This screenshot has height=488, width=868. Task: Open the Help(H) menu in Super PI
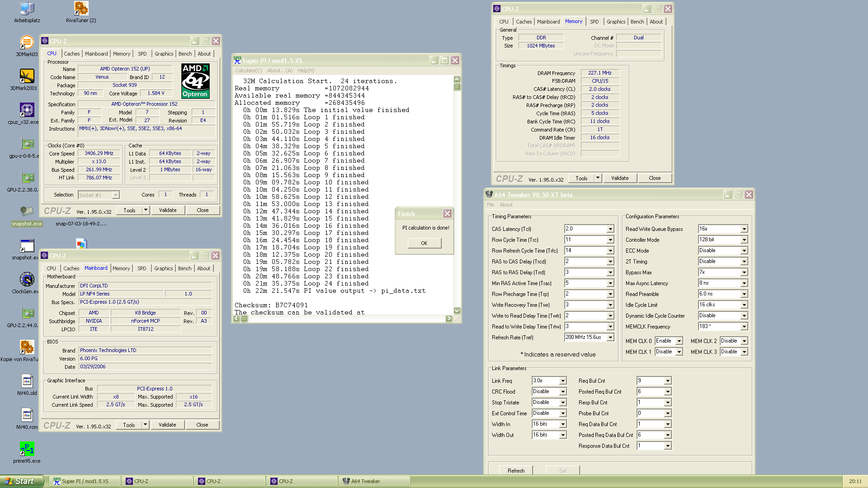click(x=306, y=70)
